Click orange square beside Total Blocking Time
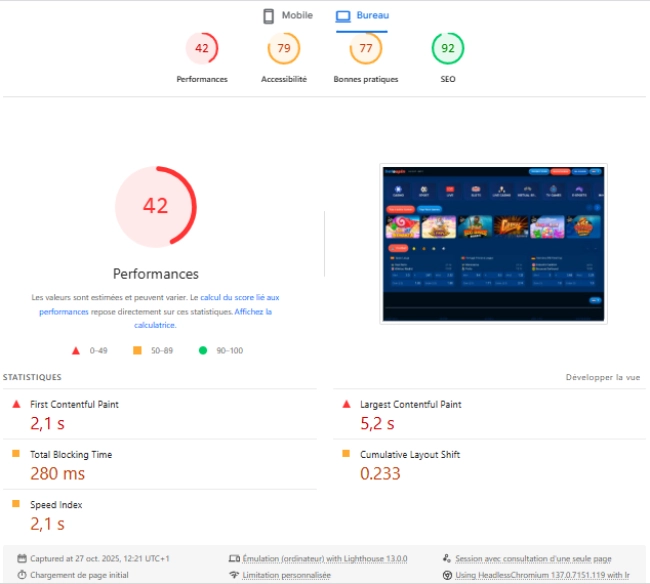The width and height of the screenshot is (650, 584). click(15, 455)
